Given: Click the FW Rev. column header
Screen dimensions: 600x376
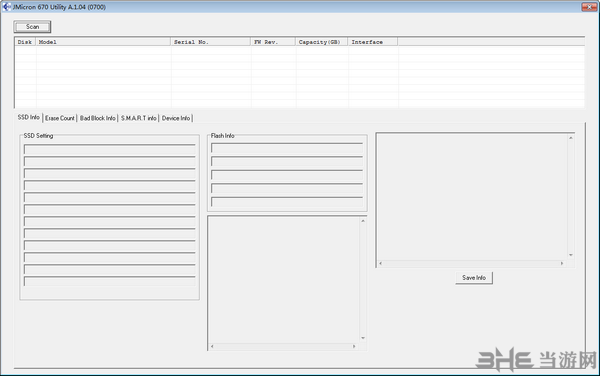Looking at the screenshot, I should (273, 42).
